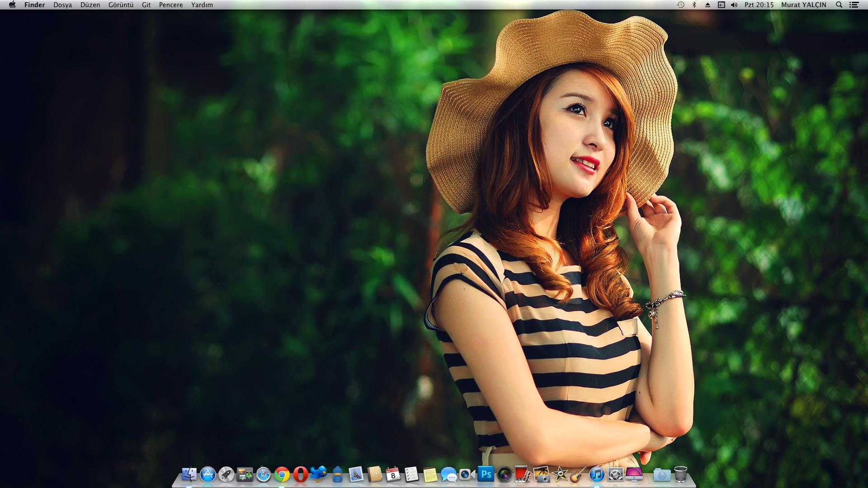Viewport: 868px width, 488px height.
Task: Click Murat YALÇIN user name
Action: click(803, 5)
